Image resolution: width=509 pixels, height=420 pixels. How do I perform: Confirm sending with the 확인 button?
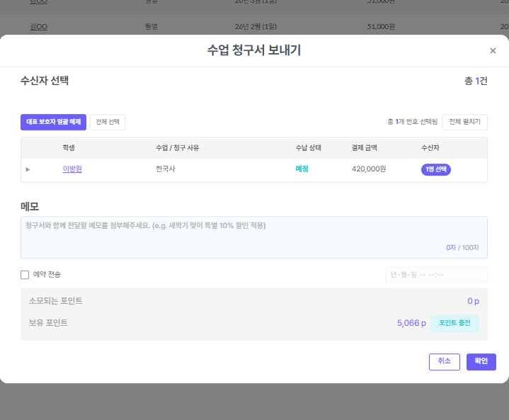481,361
